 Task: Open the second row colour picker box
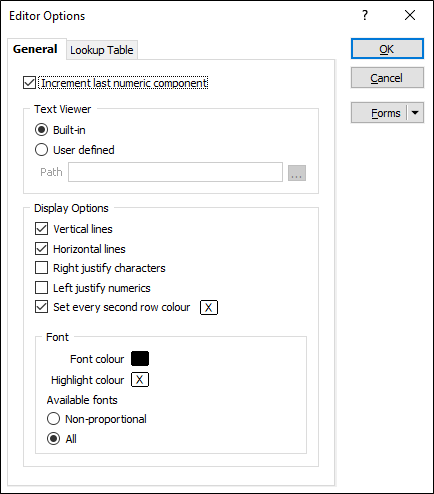coord(209,307)
